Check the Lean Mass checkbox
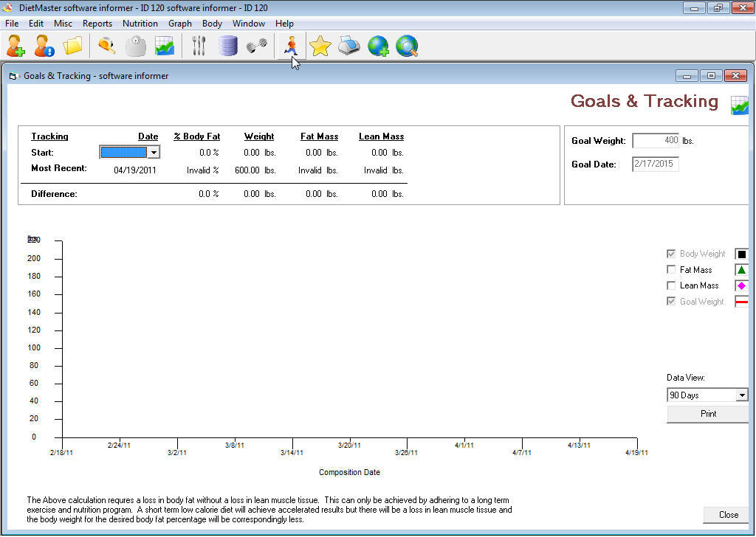 pos(671,285)
